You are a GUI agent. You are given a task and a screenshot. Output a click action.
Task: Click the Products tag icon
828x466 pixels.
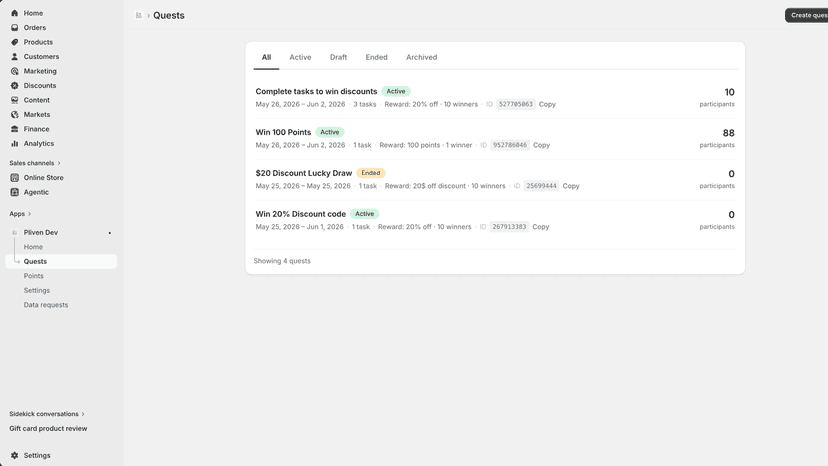click(14, 42)
